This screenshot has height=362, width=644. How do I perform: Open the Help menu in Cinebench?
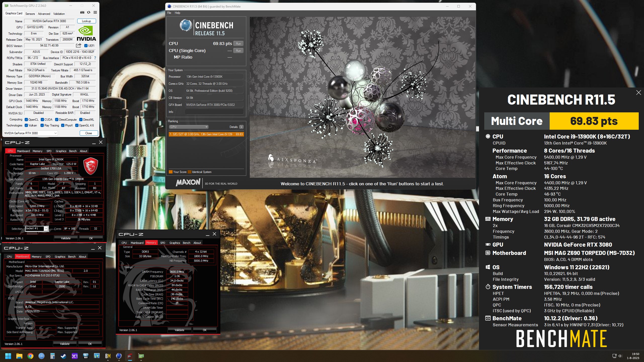177,13
